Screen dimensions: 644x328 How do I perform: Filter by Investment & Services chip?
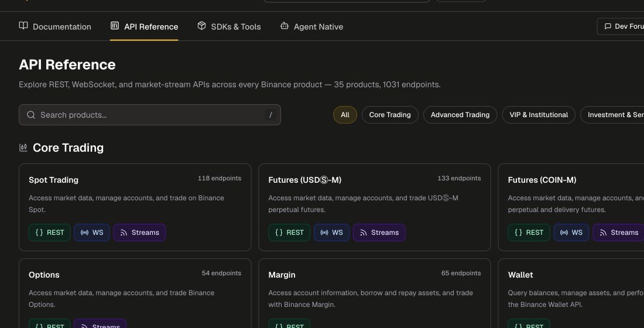click(612, 115)
